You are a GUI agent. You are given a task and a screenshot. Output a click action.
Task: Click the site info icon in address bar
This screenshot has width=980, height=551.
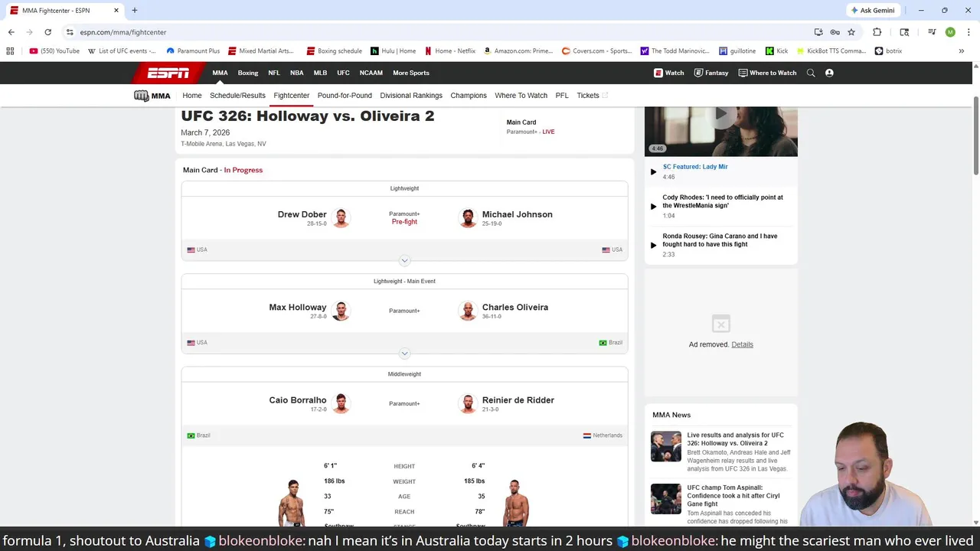70,32
